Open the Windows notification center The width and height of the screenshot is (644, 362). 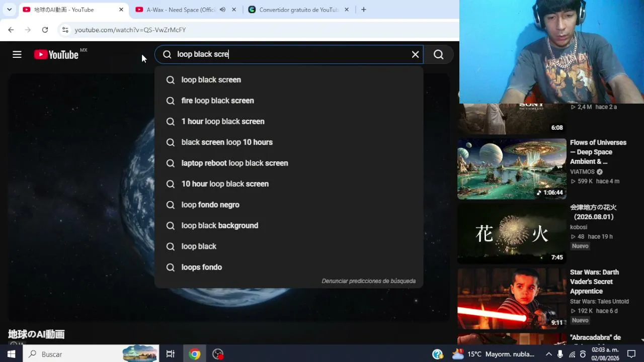tap(631, 354)
